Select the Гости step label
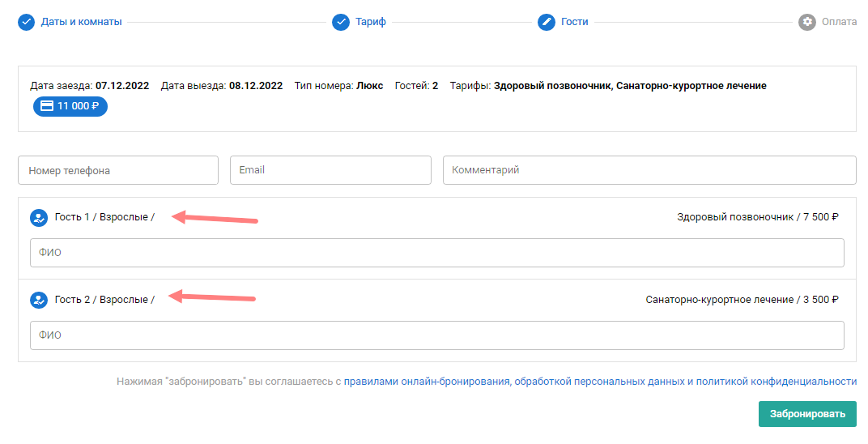The image size is (868, 444). click(x=575, y=22)
